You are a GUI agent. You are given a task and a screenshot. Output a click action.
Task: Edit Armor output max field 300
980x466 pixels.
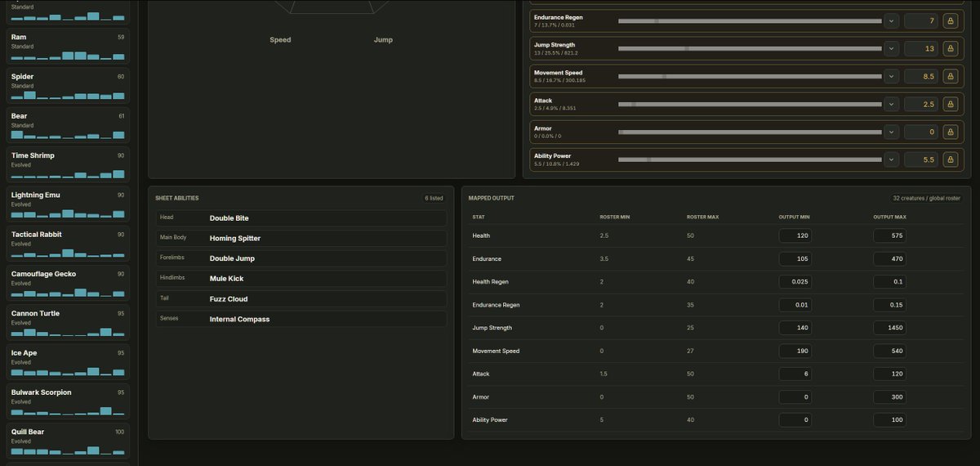tap(889, 397)
